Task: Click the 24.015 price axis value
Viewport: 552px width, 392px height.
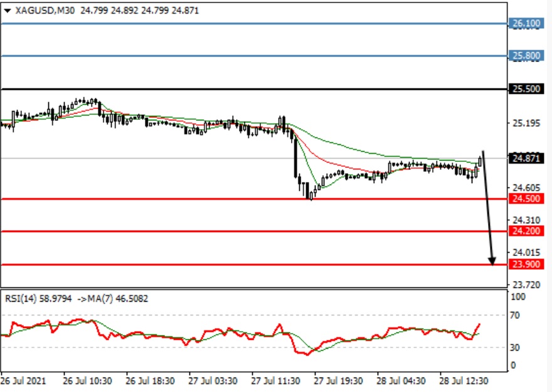Action: pos(526,252)
